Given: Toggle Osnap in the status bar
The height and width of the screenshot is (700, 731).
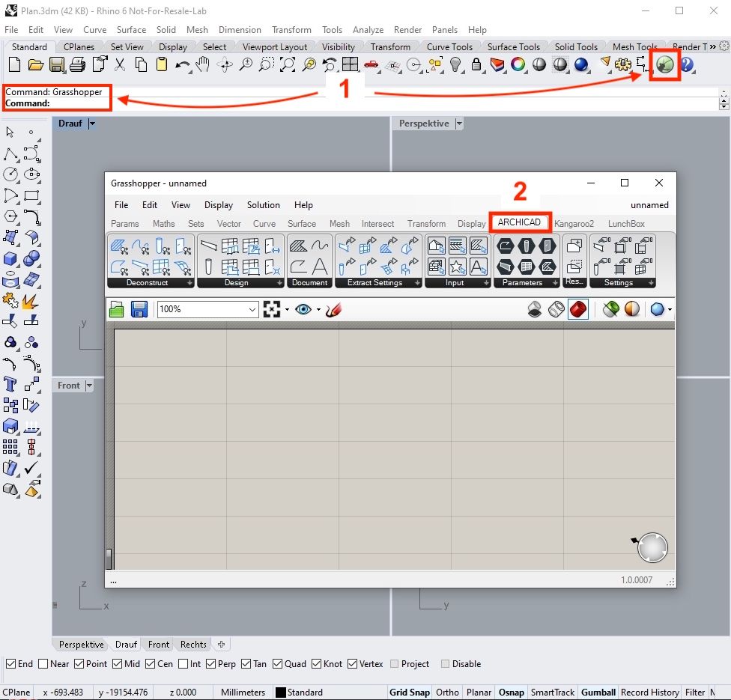Looking at the screenshot, I should [511, 692].
